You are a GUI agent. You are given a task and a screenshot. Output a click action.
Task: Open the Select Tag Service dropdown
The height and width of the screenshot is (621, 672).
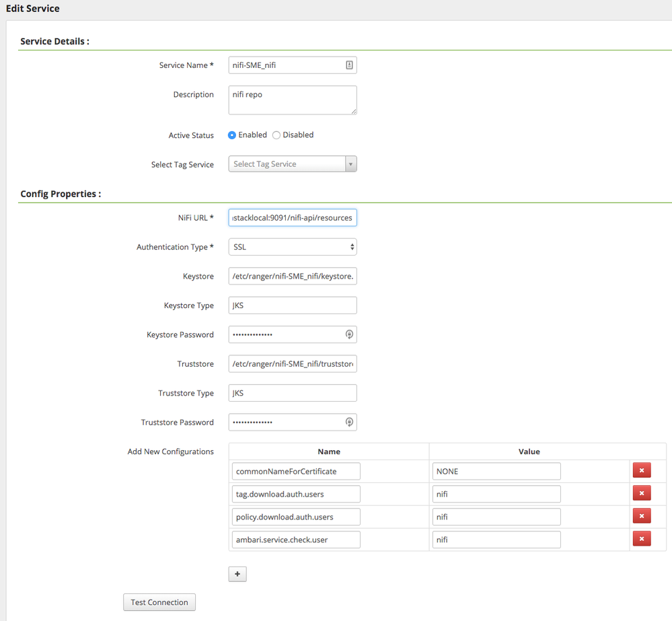click(x=292, y=164)
